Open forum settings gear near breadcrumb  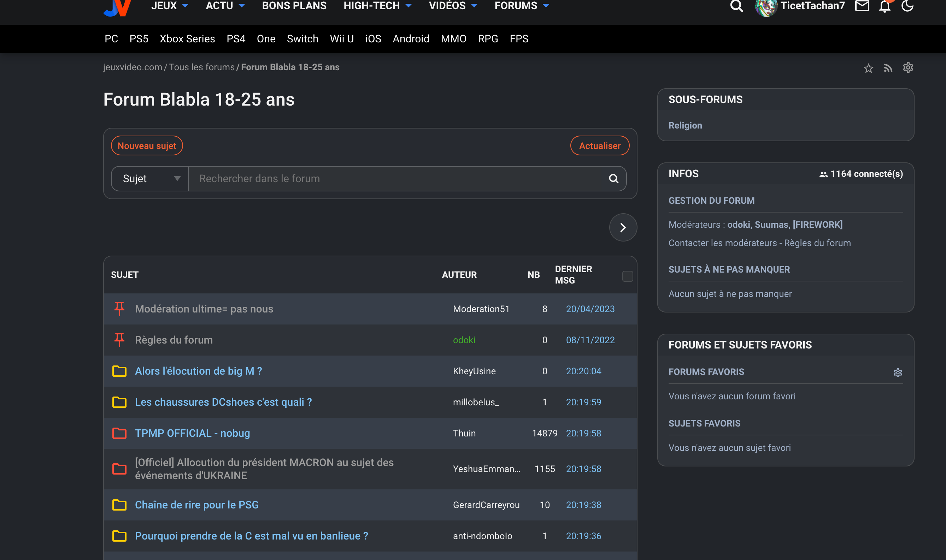point(908,67)
